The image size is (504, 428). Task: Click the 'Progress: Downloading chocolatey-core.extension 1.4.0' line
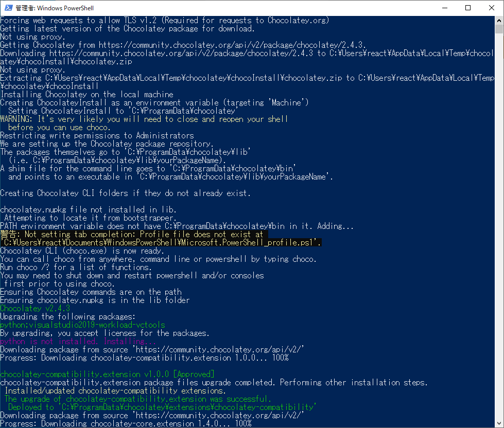pyautogui.click(x=126, y=424)
